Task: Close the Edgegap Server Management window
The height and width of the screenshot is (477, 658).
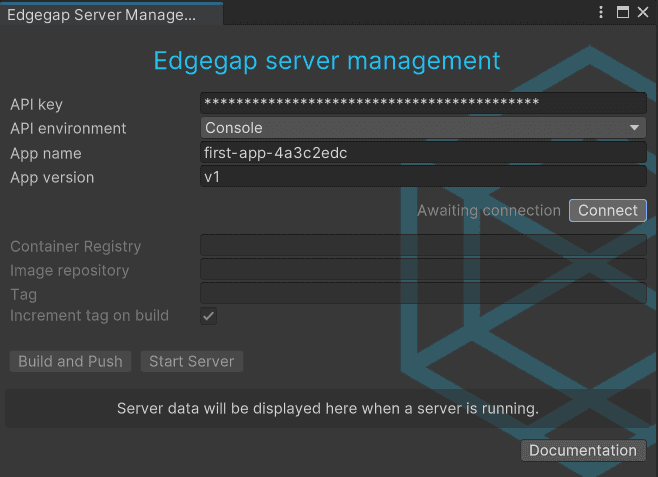Action: (x=643, y=12)
